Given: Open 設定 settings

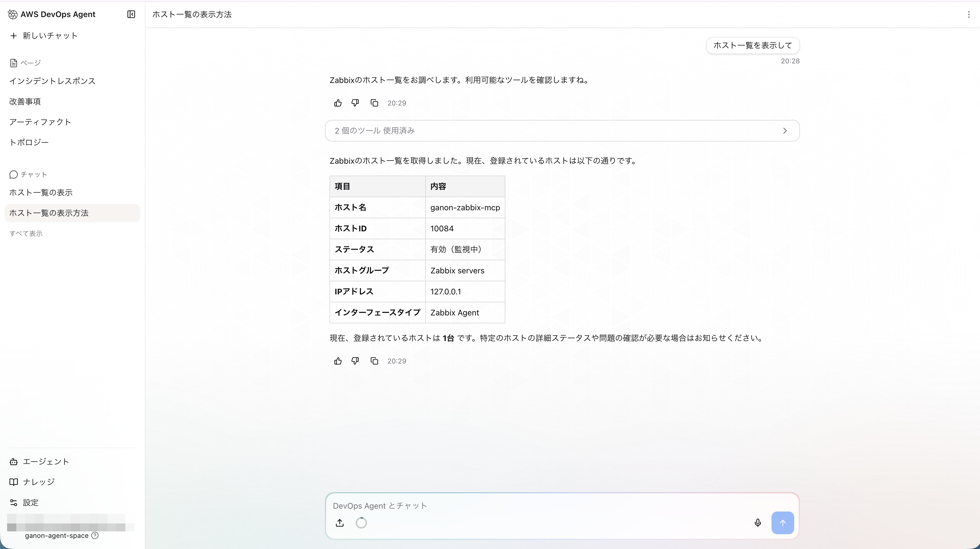Looking at the screenshot, I should point(24,503).
